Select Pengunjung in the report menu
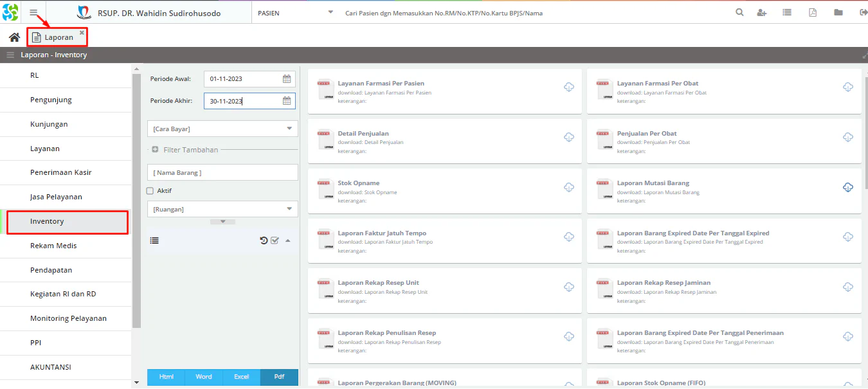The width and height of the screenshot is (868, 389). pos(66,100)
